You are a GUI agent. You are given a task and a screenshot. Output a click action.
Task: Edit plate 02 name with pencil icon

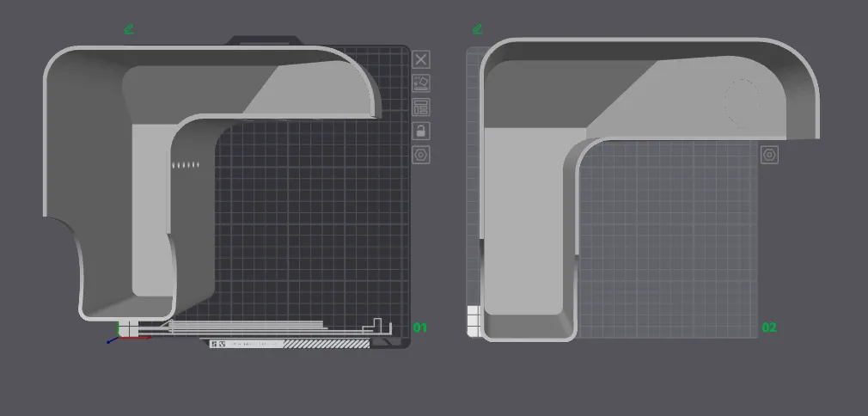(478, 29)
